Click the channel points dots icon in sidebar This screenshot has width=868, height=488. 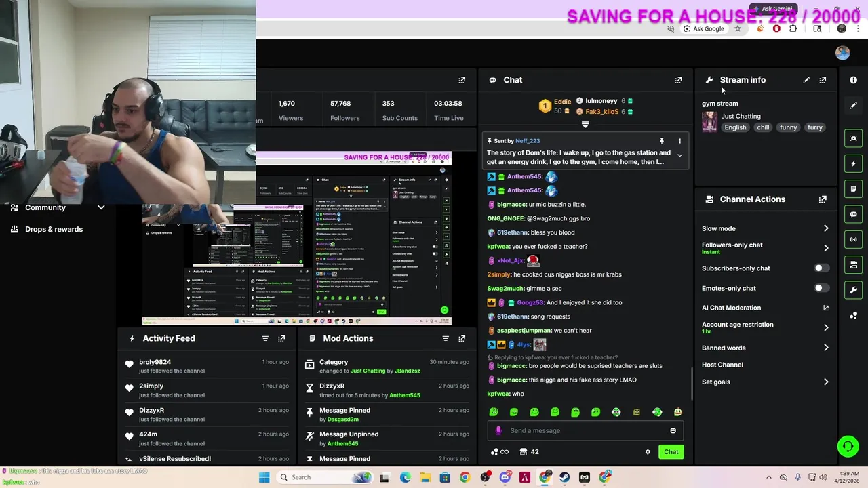[x=854, y=315]
